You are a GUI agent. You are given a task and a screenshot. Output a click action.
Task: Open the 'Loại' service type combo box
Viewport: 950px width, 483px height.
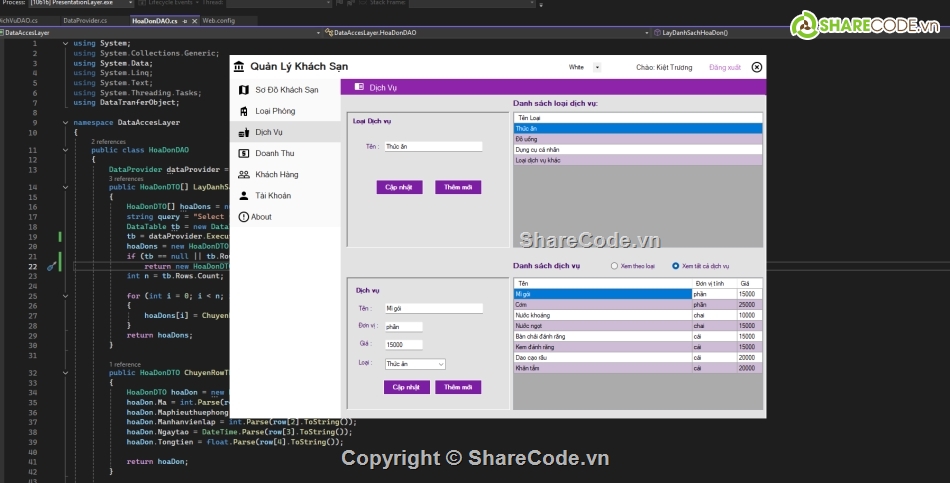(414, 364)
